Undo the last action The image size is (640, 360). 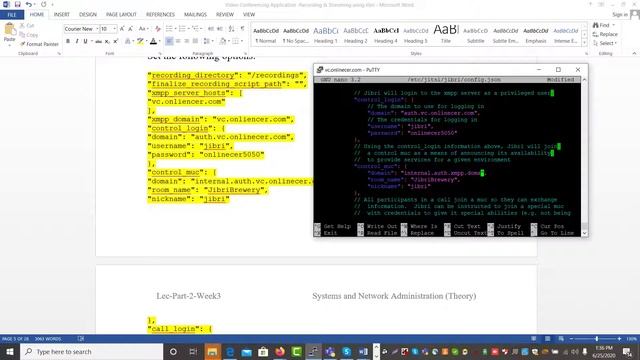(28, 4)
